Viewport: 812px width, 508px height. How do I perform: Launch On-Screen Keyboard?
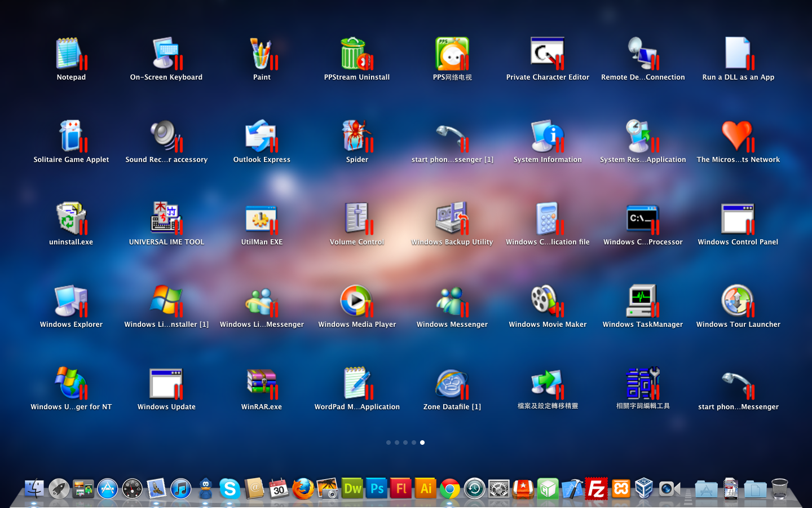[166, 54]
